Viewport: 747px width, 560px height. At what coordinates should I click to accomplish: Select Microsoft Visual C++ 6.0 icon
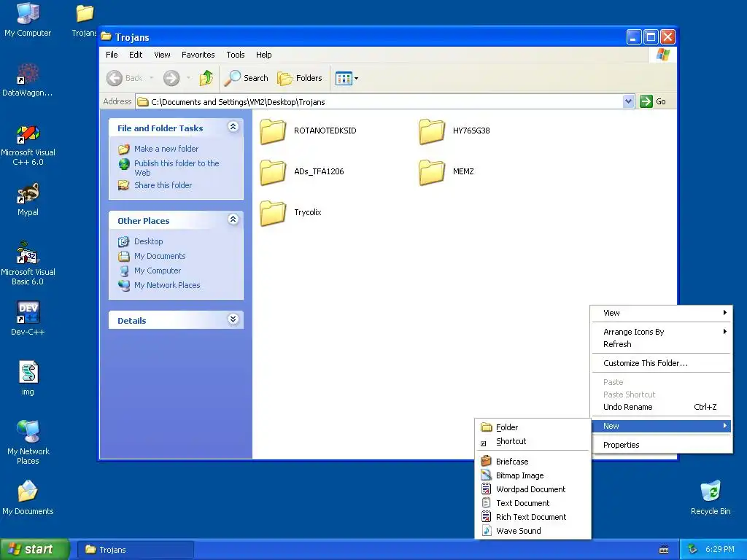click(x=28, y=145)
